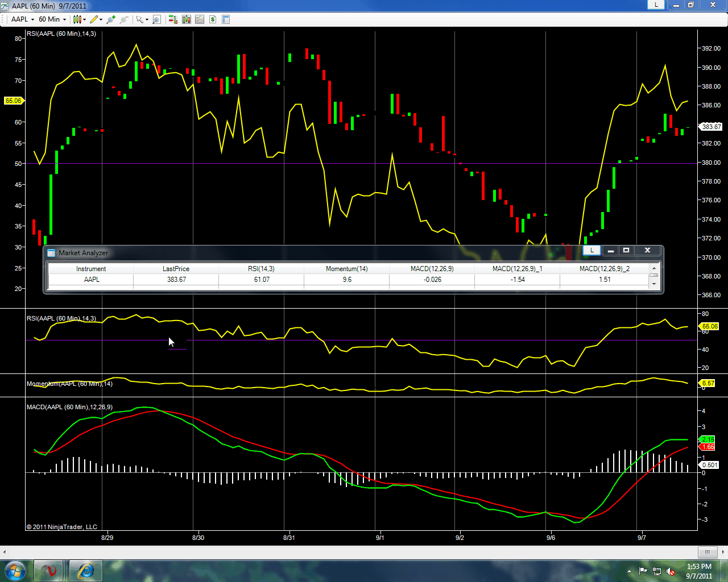Open the chart style candlestick tool
This screenshot has width=728, height=582.
[x=77, y=19]
